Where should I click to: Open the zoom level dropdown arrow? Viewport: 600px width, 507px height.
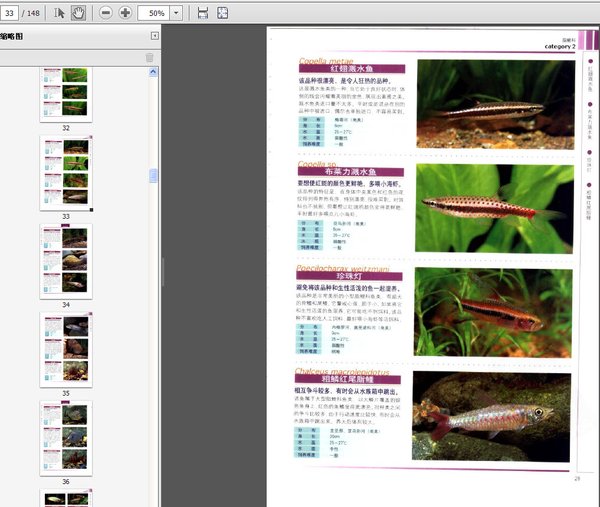(x=176, y=13)
